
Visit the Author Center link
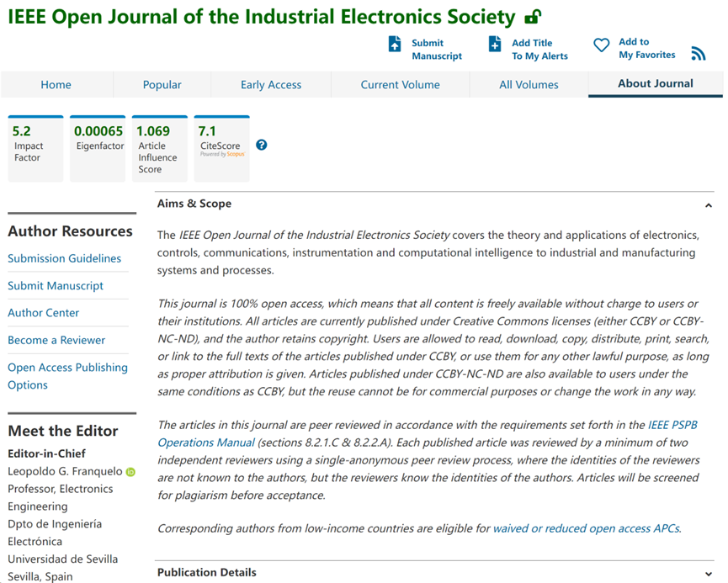pyautogui.click(x=44, y=313)
